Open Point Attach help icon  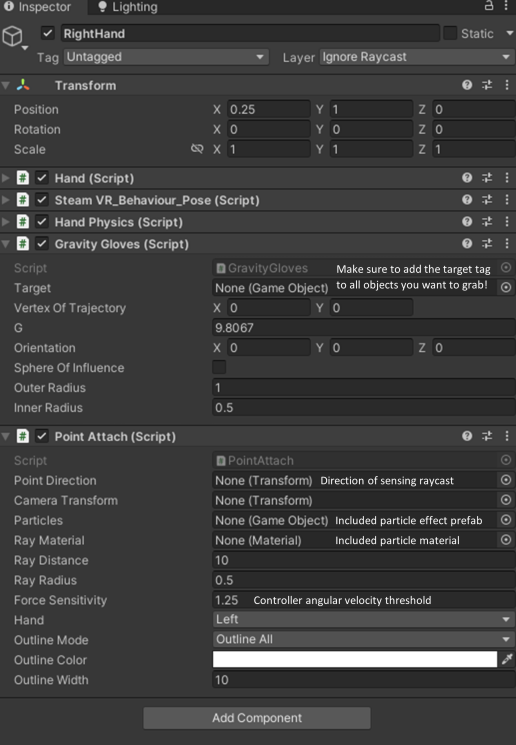pyautogui.click(x=467, y=436)
